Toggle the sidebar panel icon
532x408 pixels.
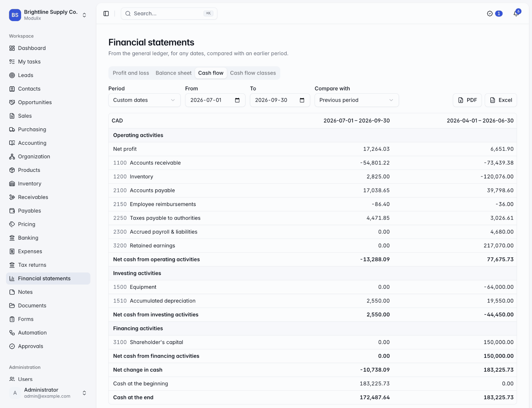pos(106,14)
